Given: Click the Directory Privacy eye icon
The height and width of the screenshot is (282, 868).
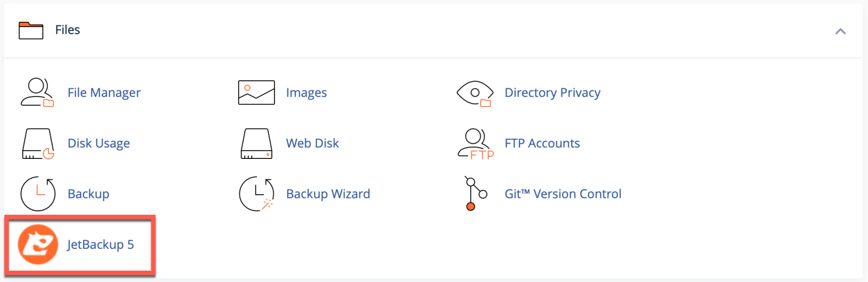Looking at the screenshot, I should pos(475,93).
